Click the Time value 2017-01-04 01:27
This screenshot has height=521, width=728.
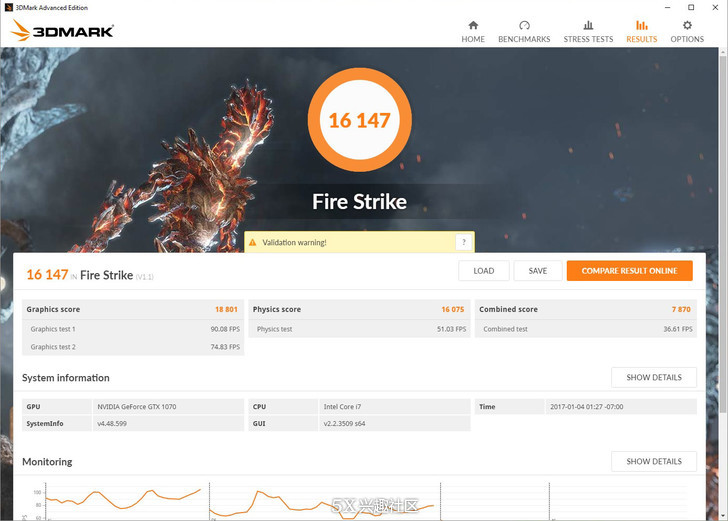pos(587,407)
